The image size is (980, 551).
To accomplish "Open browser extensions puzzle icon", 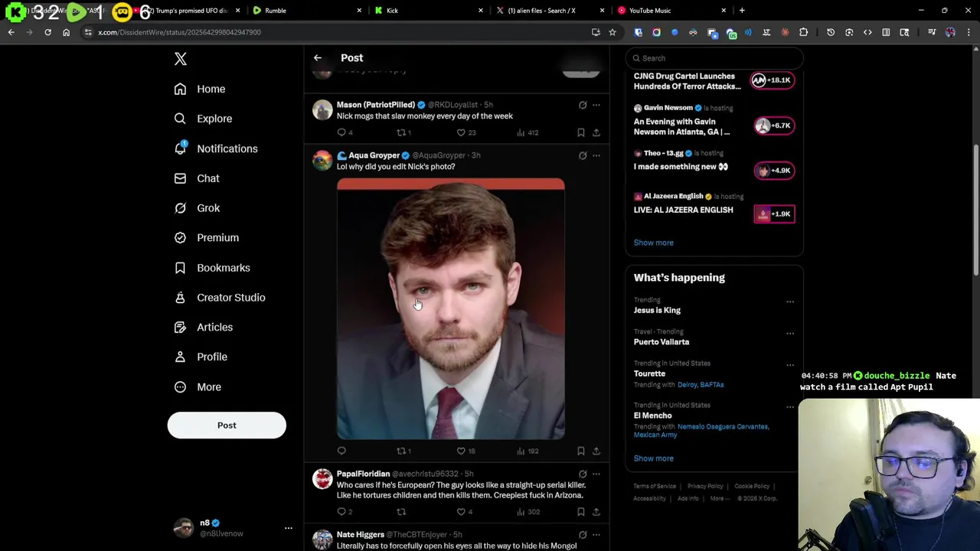I will [803, 32].
